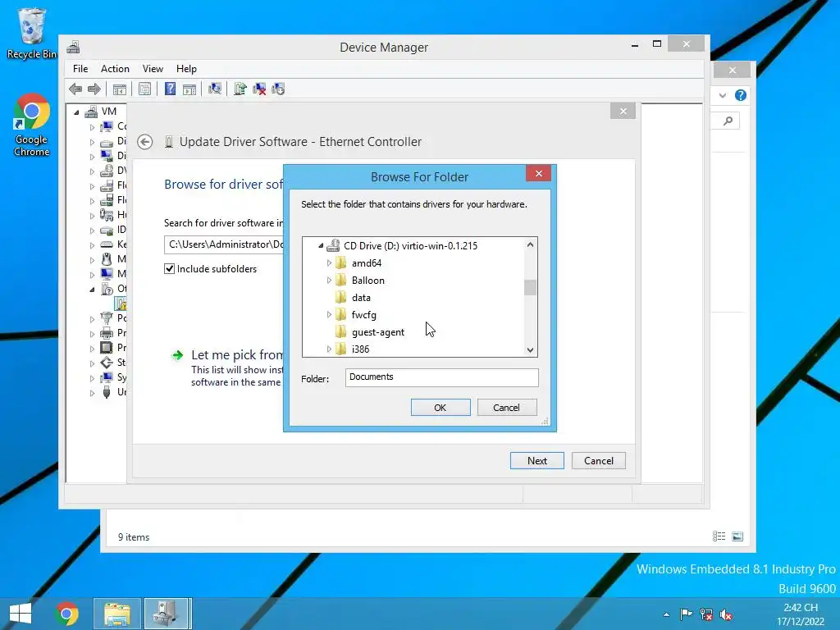Screen dimensions: 840x630
Task: Click the Action Center flag tray icon
Action: click(686, 614)
